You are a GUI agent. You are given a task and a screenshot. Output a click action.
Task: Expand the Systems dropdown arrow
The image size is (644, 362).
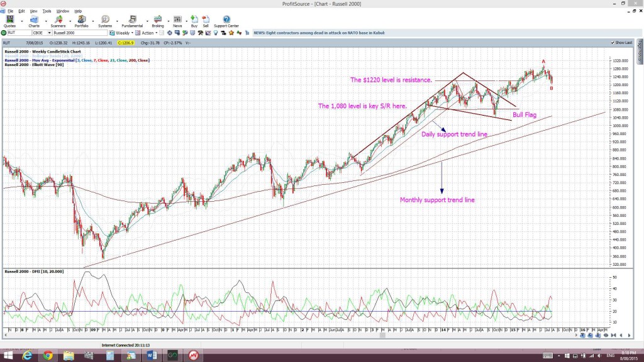(117, 21)
